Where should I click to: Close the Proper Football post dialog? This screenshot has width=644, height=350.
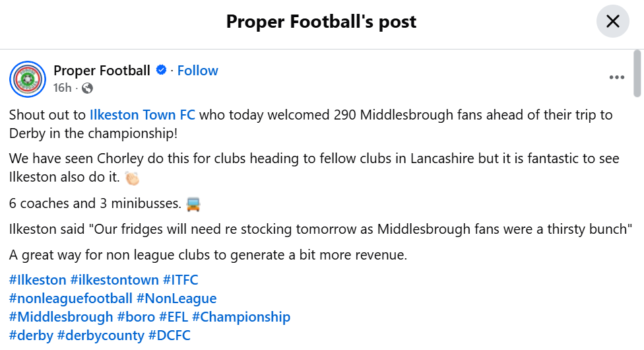tap(612, 22)
